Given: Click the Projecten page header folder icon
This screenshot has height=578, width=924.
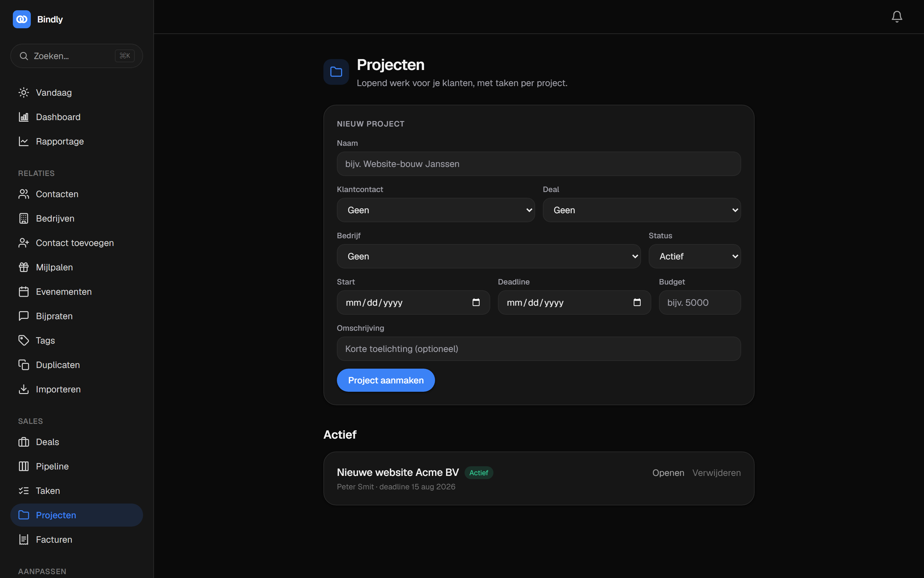Looking at the screenshot, I should coord(336,72).
